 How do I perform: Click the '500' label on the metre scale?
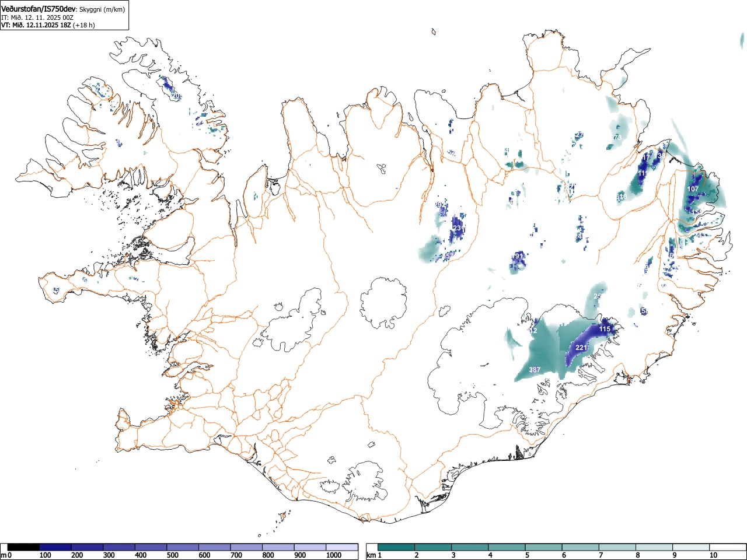[x=172, y=555]
